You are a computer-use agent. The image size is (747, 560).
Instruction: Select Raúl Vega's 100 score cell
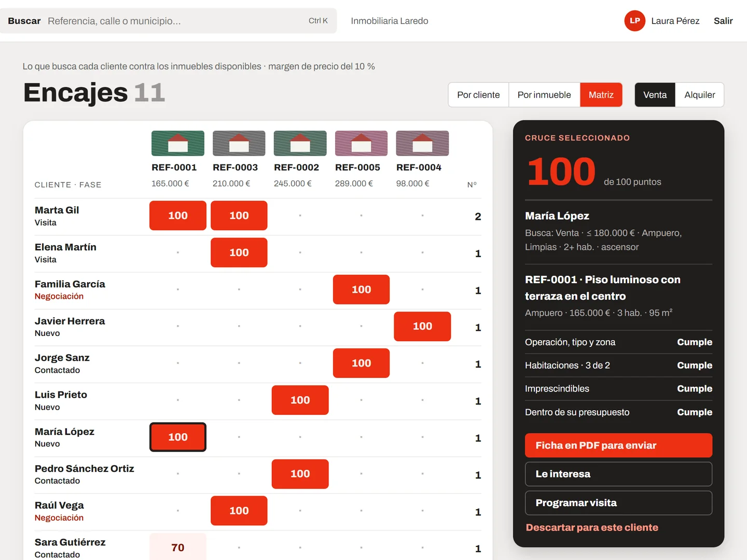pyautogui.click(x=239, y=511)
